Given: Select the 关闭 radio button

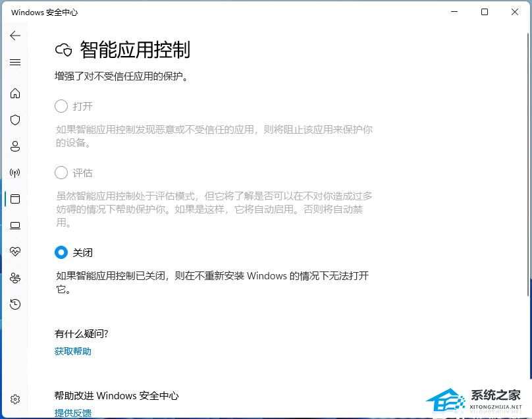Looking at the screenshot, I should point(61,252).
